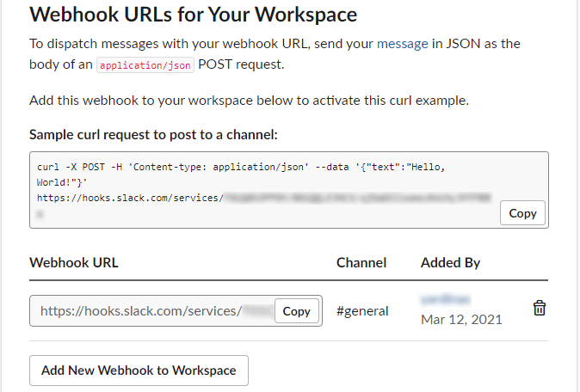
Task: Click the Sample curl request label
Action: pyautogui.click(x=153, y=135)
